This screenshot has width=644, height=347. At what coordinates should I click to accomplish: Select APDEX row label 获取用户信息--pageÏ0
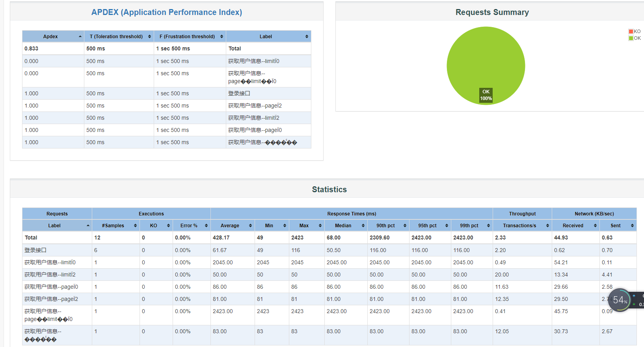click(255, 130)
